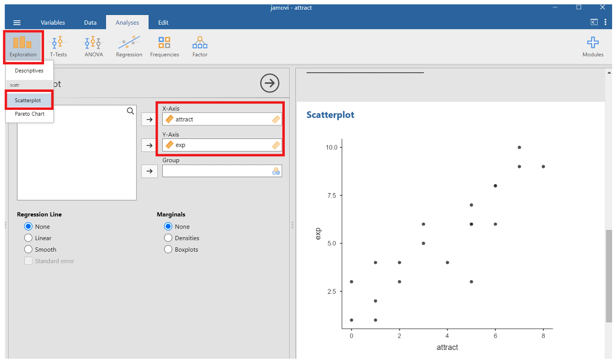This screenshot has width=616, height=364.
Task: Select the Smooth regression line option
Action: pyautogui.click(x=29, y=250)
